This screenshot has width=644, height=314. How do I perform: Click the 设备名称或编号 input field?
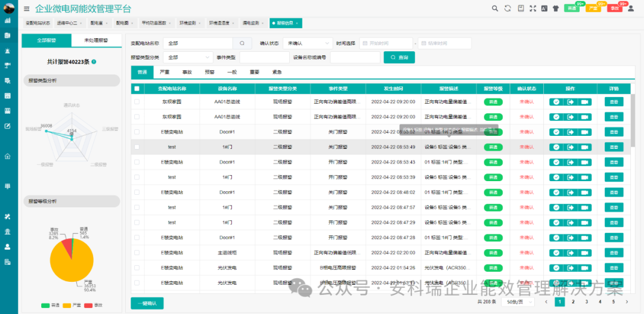[x=355, y=58]
